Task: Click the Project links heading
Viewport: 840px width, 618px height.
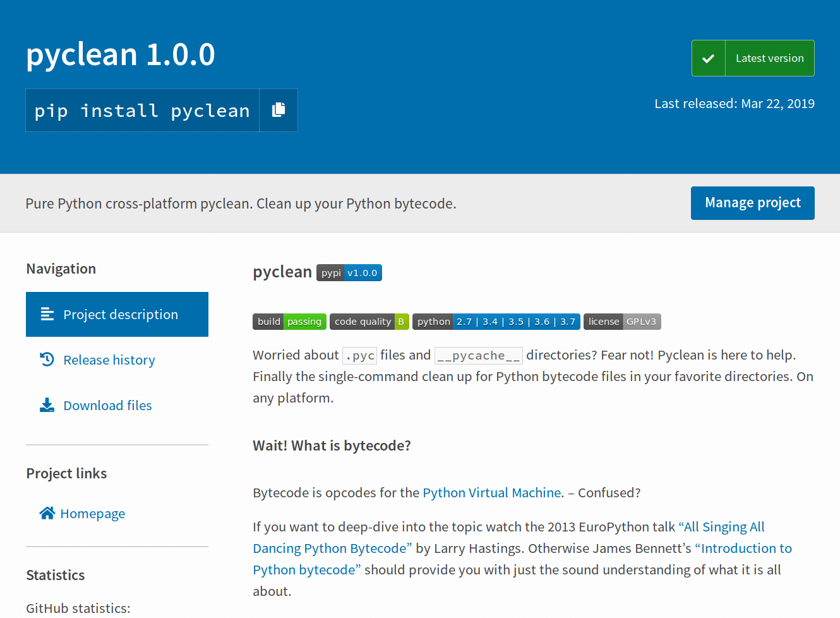Action: [x=66, y=473]
